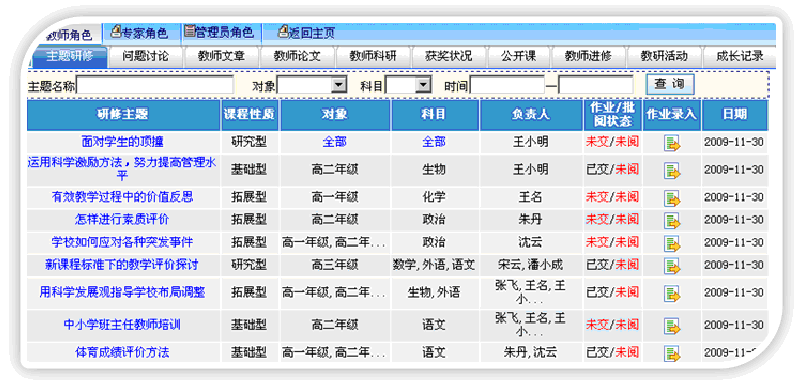This screenshot has height=390, width=804.
Task: Click the 查询 search button
Action: [x=670, y=85]
